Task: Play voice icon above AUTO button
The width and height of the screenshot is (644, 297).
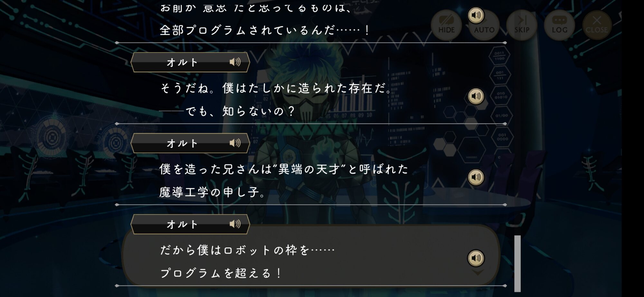Action: [x=476, y=15]
